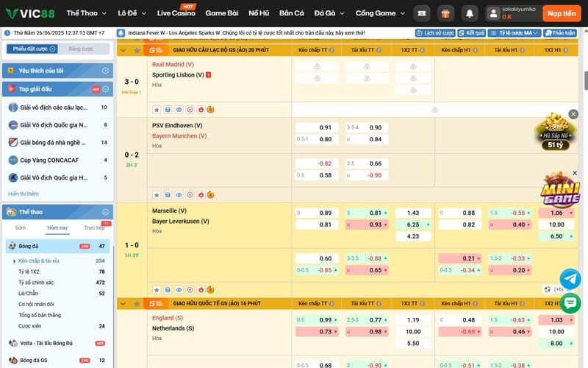Open the voucher ticket icon in header
The height and width of the screenshot is (368, 588).
[x=422, y=13]
